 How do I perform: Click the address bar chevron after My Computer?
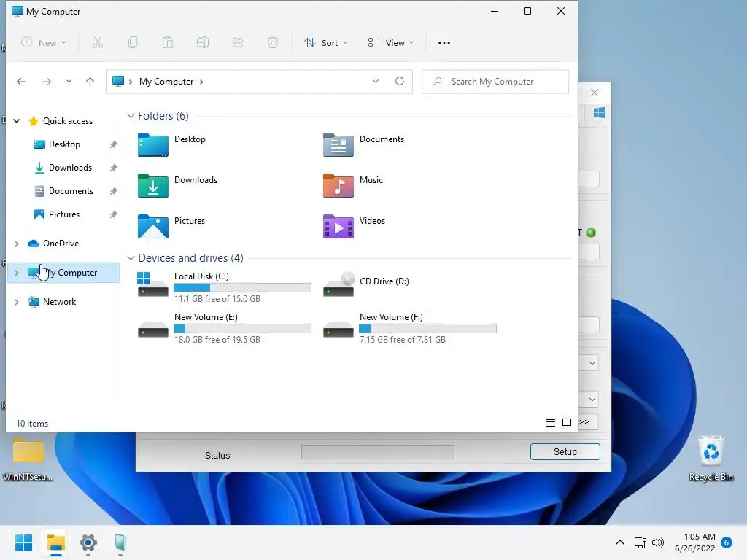pos(201,82)
